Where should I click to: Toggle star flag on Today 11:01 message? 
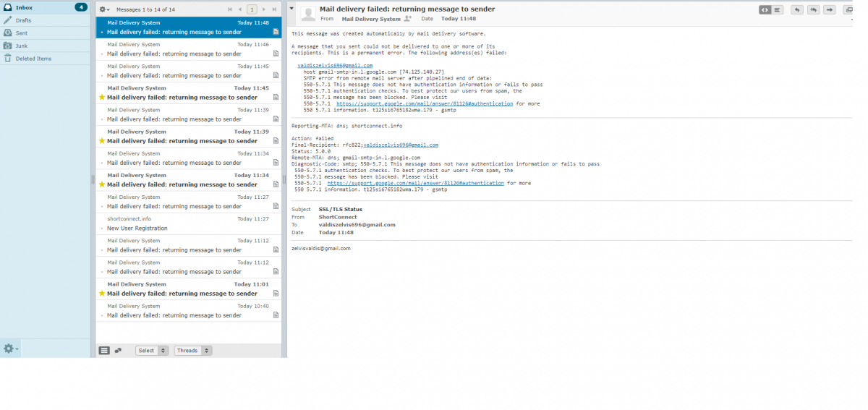pyautogui.click(x=102, y=294)
